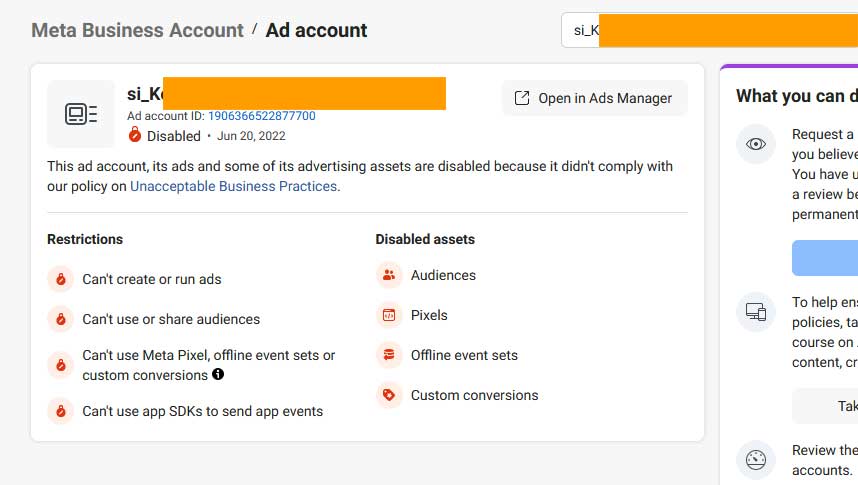Viewport: 858px width, 485px height.
Task: Click the account search field at top
Action: pos(709,30)
